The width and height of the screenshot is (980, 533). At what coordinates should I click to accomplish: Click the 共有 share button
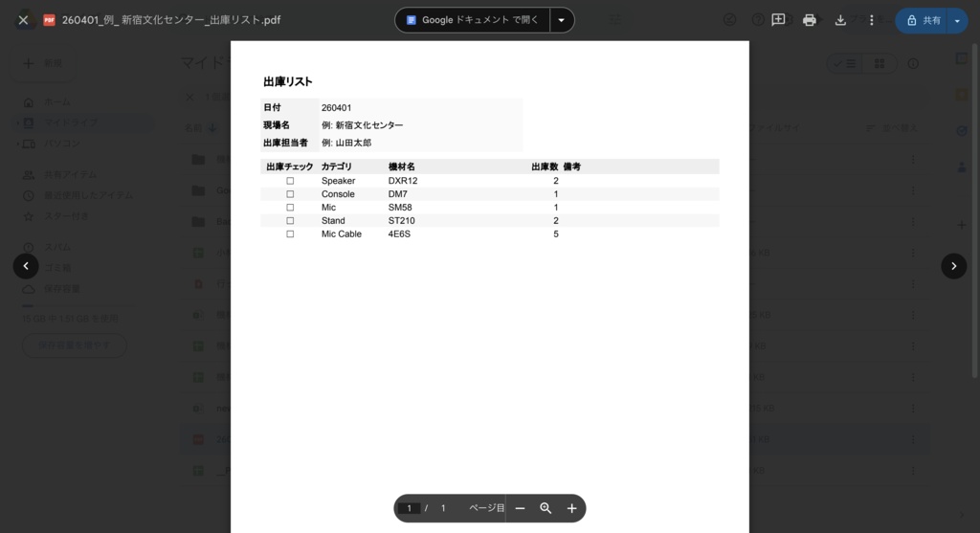click(x=922, y=21)
